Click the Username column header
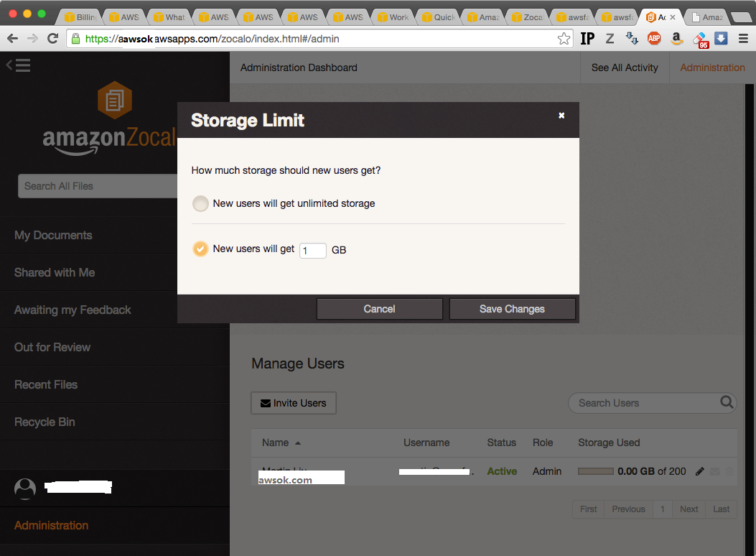Image resolution: width=756 pixels, height=556 pixels. pos(426,443)
